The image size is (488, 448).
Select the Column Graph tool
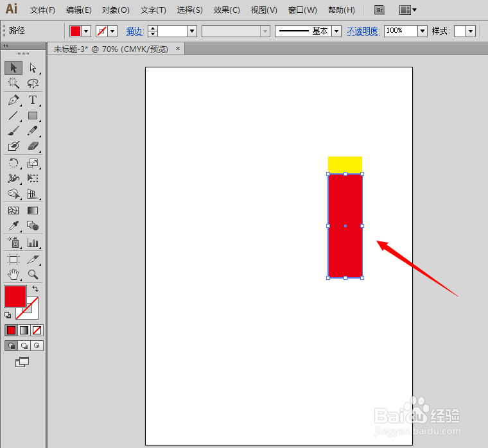click(33, 243)
